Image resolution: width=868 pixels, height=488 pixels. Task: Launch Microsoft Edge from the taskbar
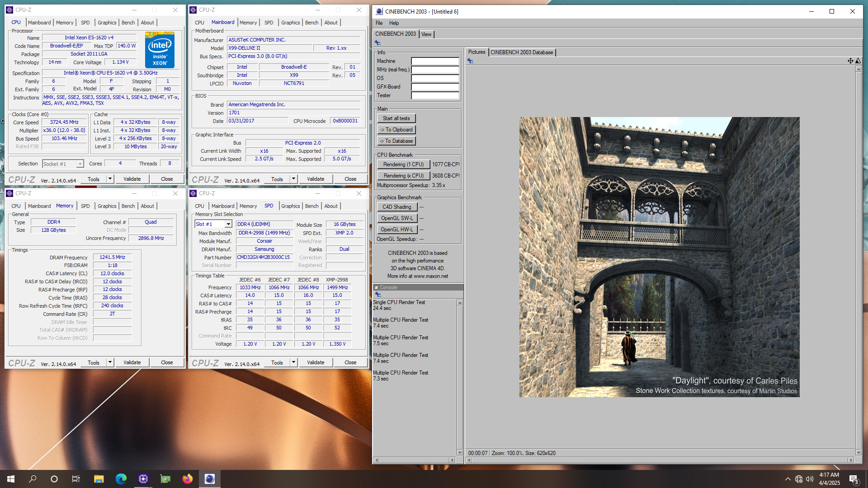tap(121, 479)
